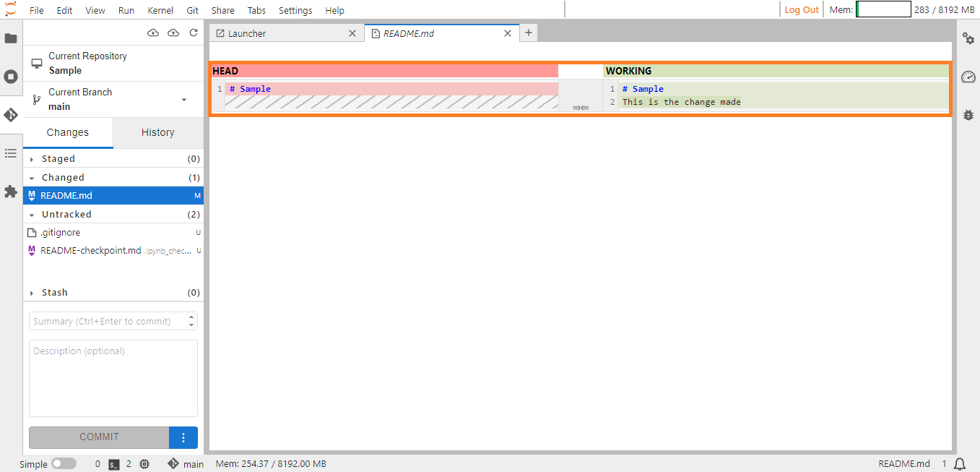Viewport: 980px width, 472px height.
Task: Click the Current Repository Sample name
Action: (66, 71)
